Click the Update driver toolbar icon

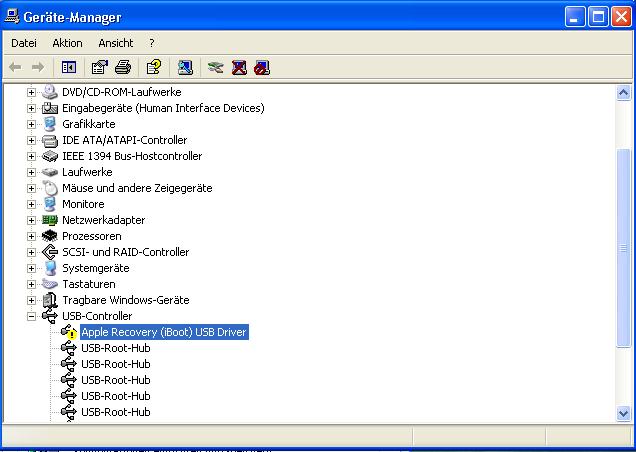click(x=216, y=67)
